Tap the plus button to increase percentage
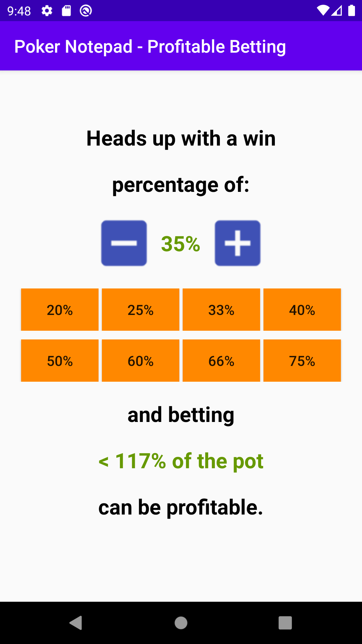 237,243
